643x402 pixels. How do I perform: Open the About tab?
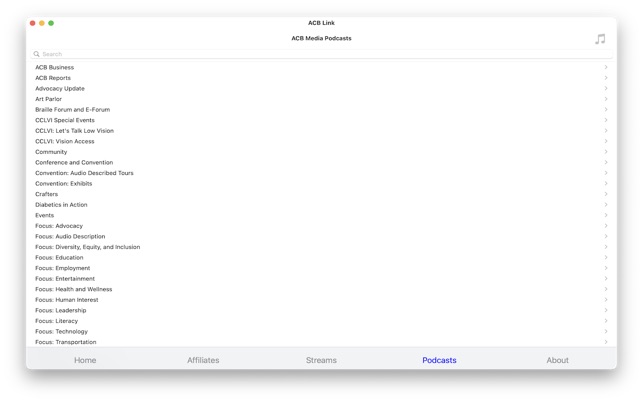point(557,360)
